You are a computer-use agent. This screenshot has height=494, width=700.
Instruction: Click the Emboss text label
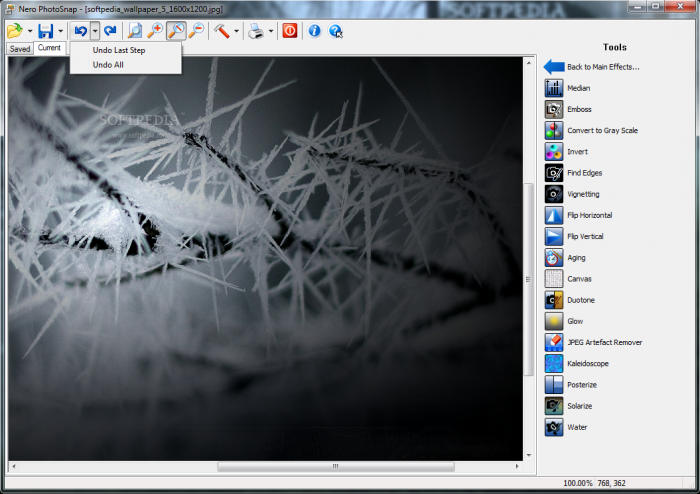click(x=579, y=109)
